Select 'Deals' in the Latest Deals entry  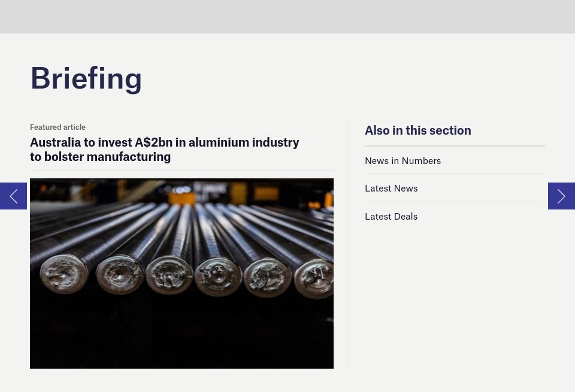[x=405, y=216]
